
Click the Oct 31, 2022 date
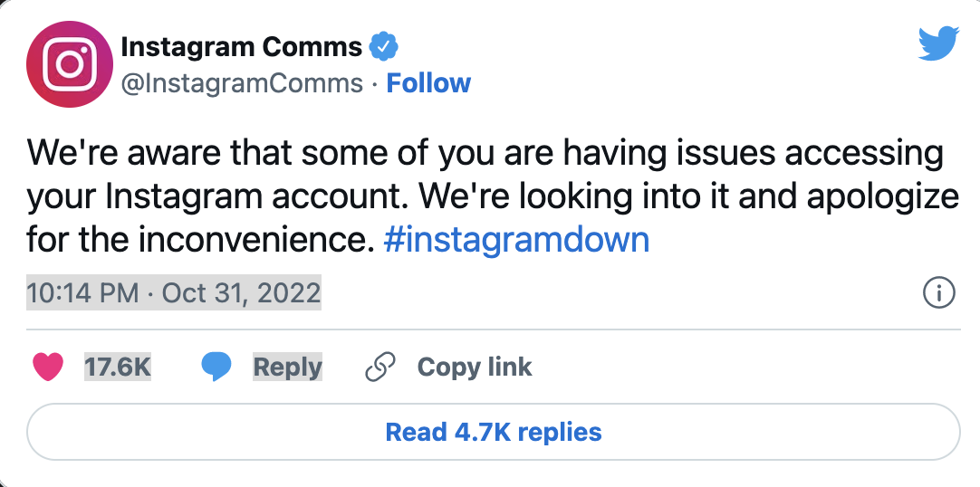pos(242,293)
